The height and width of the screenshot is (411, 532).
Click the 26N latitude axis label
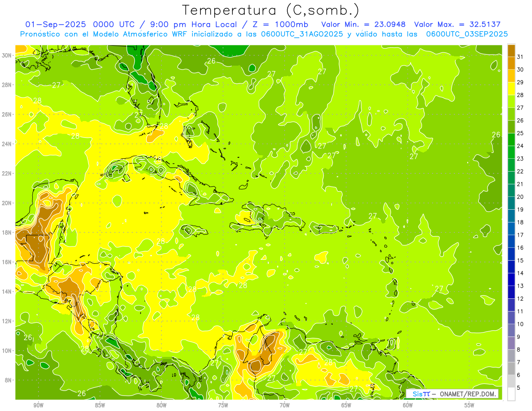pyautogui.click(x=7, y=114)
